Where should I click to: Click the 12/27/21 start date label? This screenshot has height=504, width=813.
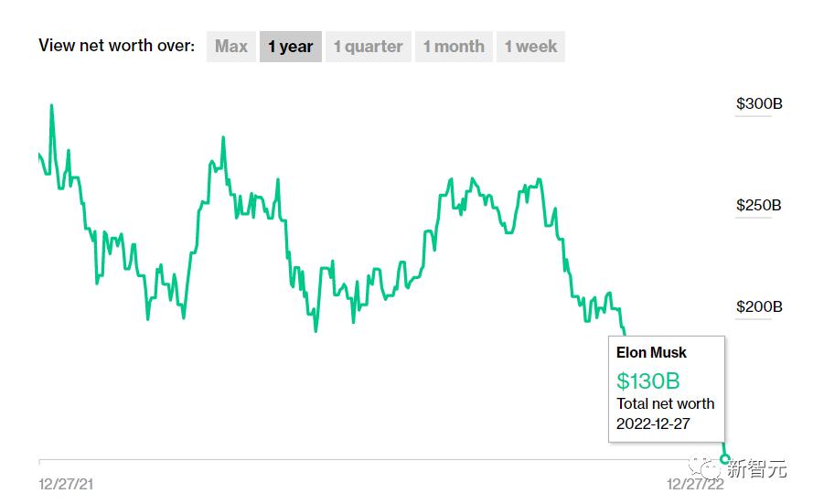66,484
